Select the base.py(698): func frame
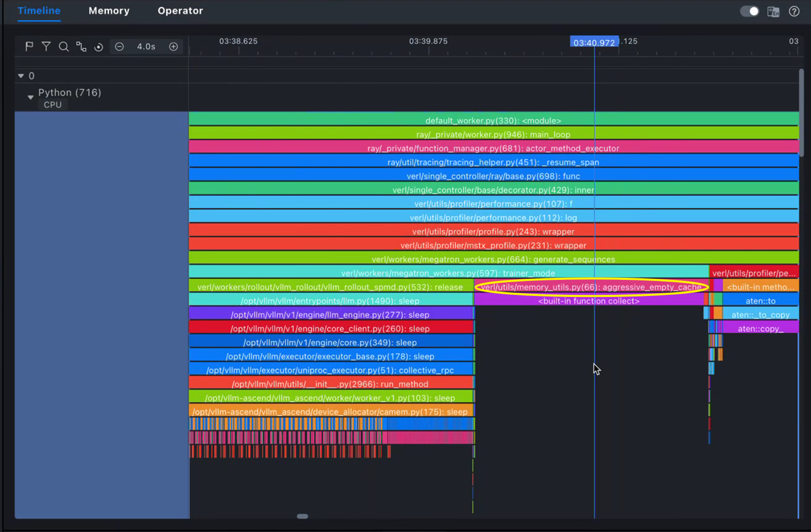This screenshot has width=811, height=532. click(493, 176)
